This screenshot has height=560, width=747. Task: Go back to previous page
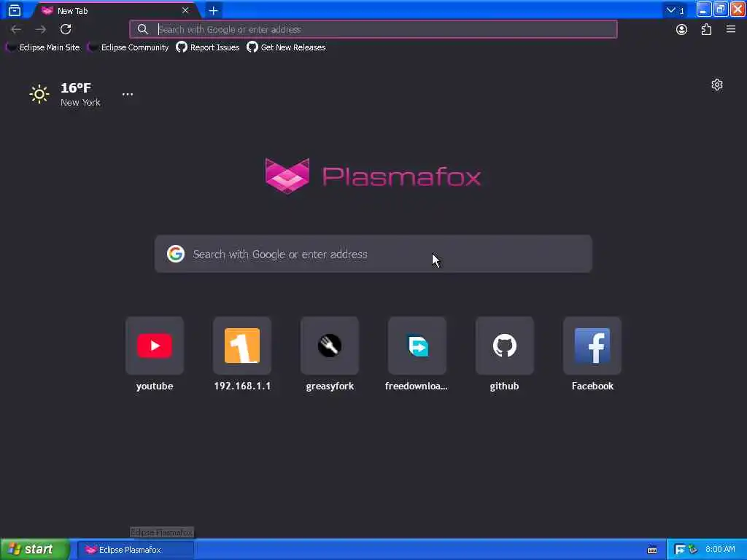(x=16, y=29)
